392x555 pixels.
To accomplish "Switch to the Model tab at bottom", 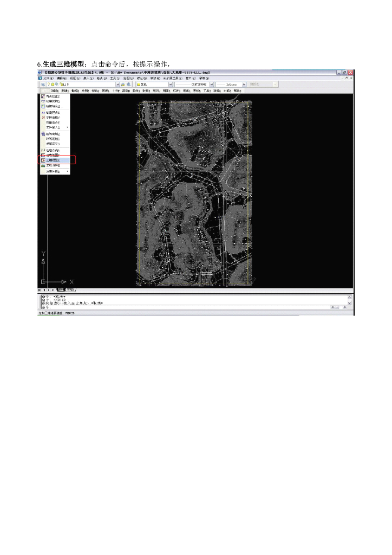I will [x=61, y=290].
